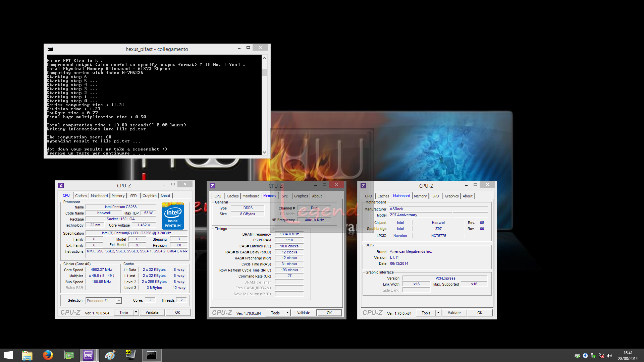
Task: Open the green hardware-monitor taskbar icon
Action: click(x=69, y=355)
